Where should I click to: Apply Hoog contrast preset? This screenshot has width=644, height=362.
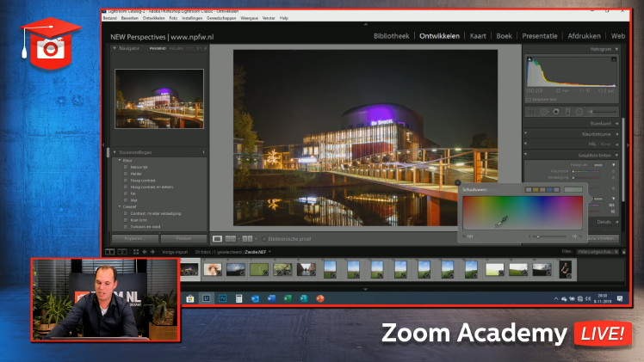[x=143, y=181]
